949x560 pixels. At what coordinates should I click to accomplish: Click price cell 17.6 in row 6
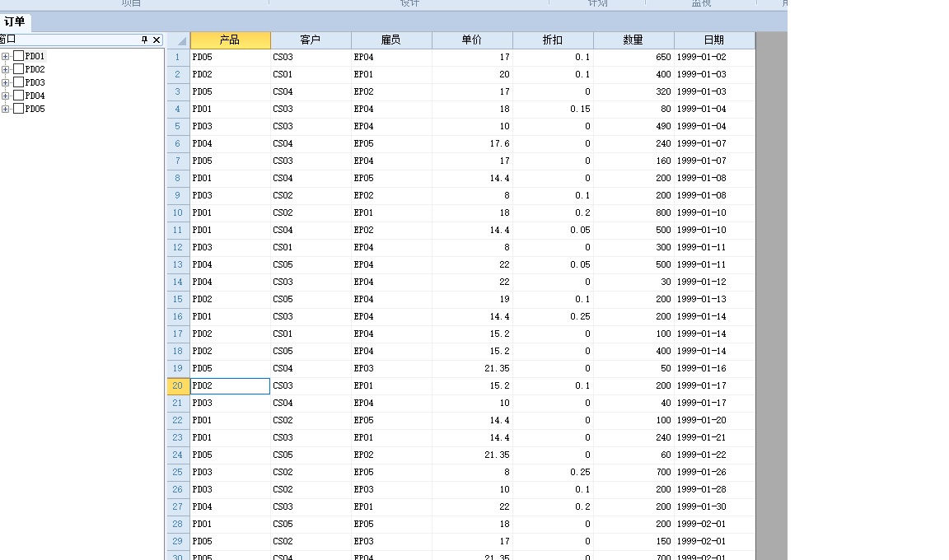pos(472,144)
